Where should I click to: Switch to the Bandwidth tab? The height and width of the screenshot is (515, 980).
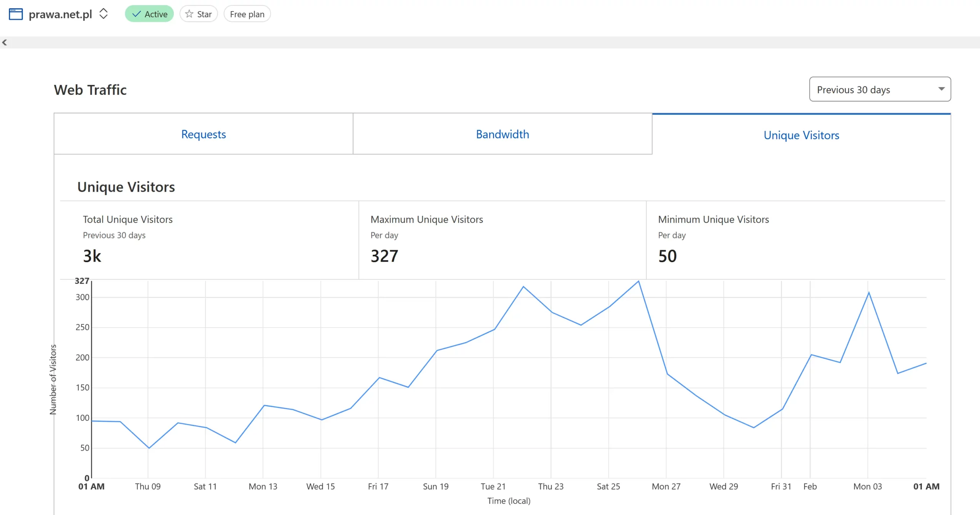[502, 134]
